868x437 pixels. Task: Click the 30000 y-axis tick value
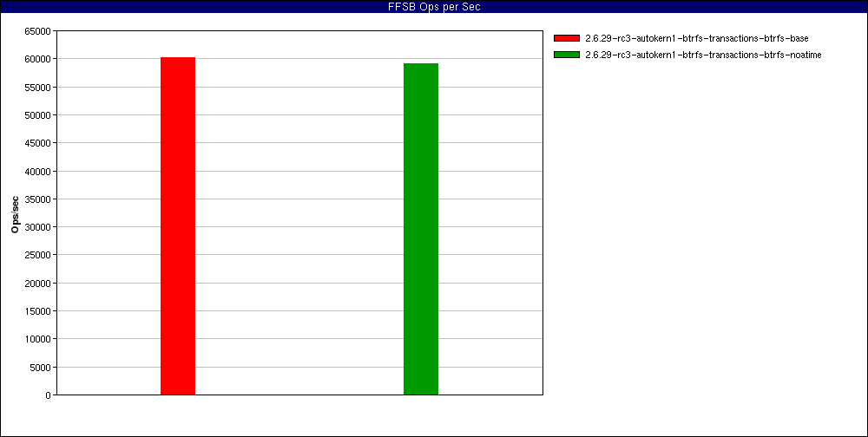[38, 227]
